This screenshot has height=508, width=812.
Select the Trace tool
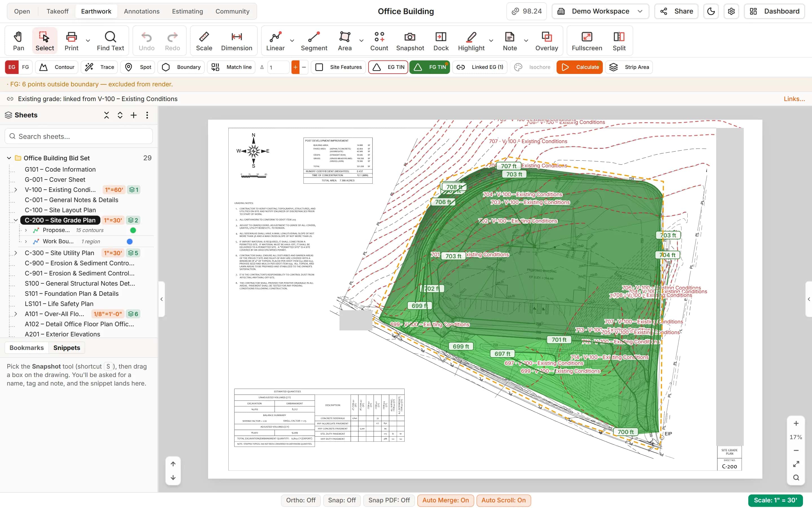pyautogui.click(x=100, y=67)
